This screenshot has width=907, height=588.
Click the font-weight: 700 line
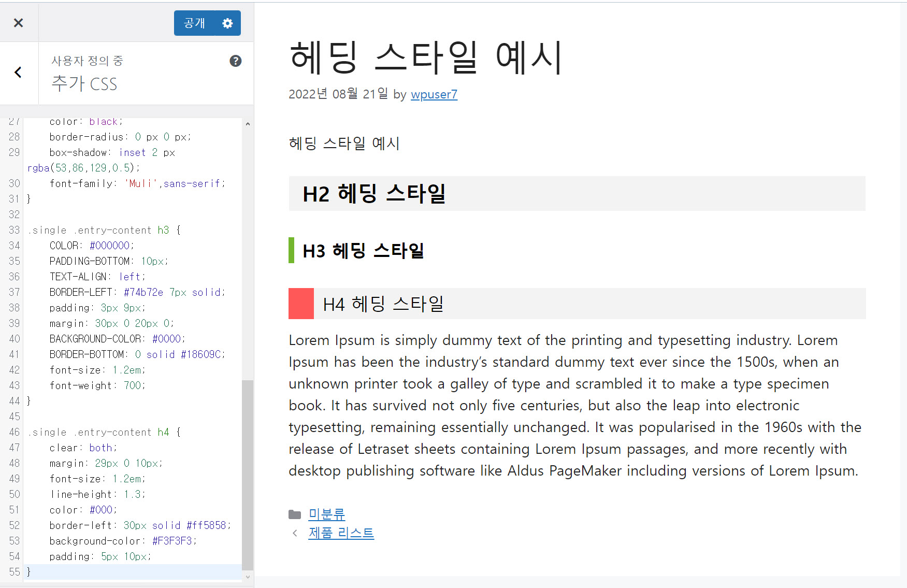[97, 385]
